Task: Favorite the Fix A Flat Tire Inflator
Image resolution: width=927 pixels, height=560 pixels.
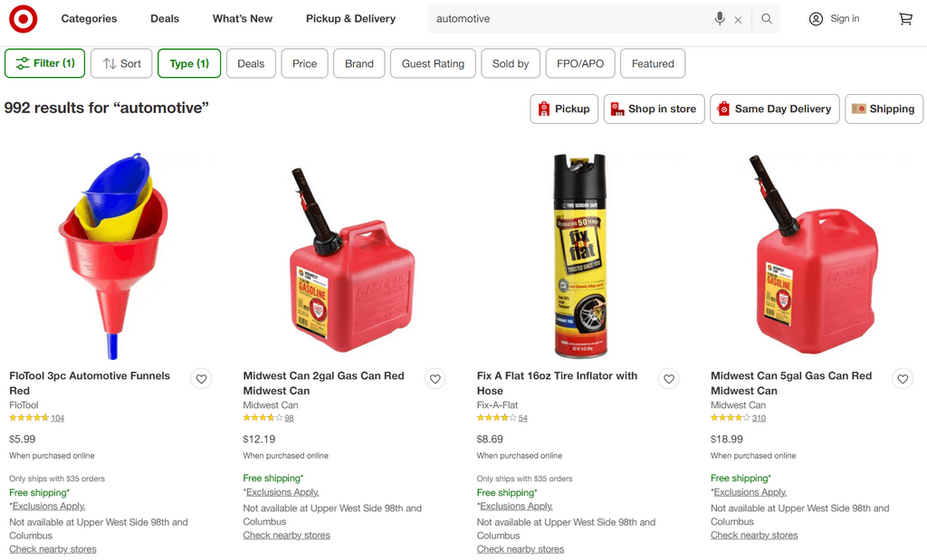Action: tap(668, 379)
